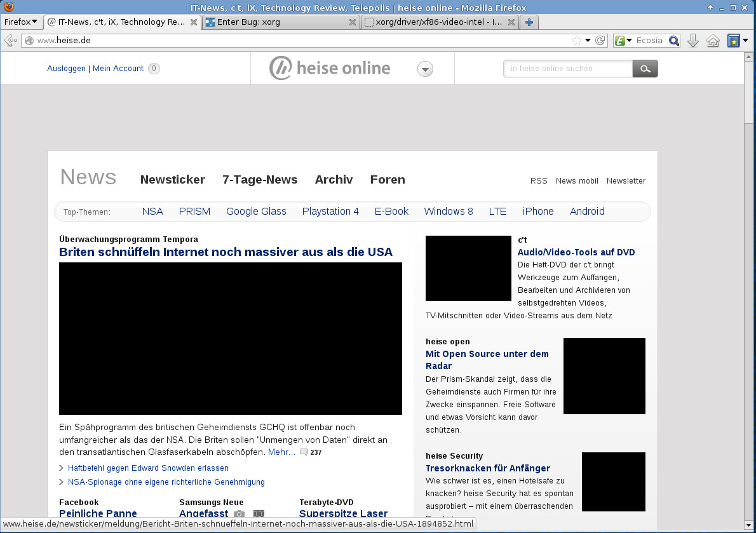Image resolution: width=756 pixels, height=533 pixels.
Task: Open the search engine selector dropdown
Action: click(x=623, y=41)
